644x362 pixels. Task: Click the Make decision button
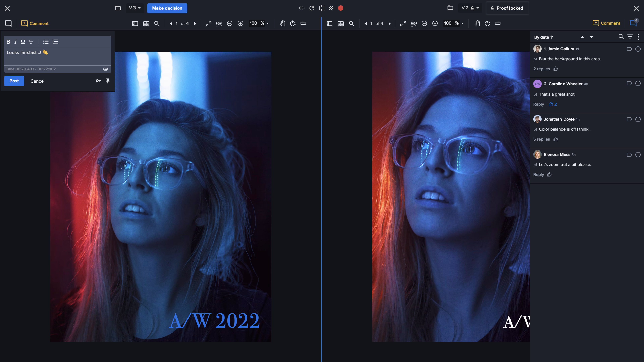click(x=167, y=8)
